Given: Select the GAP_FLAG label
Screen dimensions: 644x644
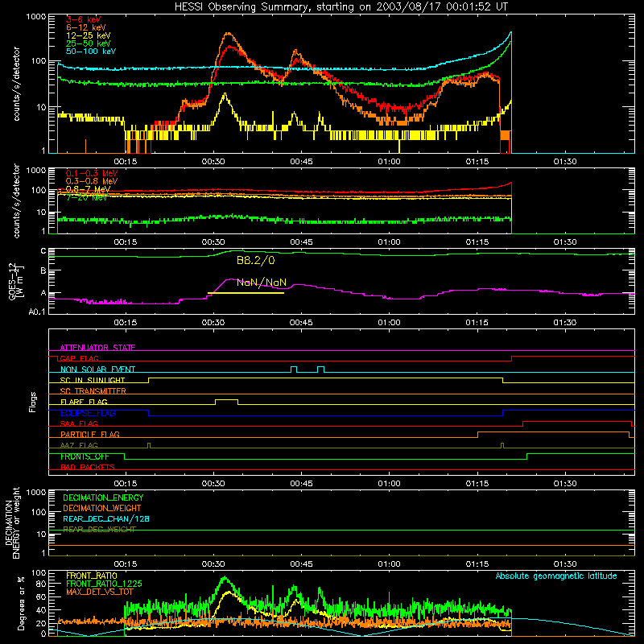Looking at the screenshot, I should (x=79, y=358).
